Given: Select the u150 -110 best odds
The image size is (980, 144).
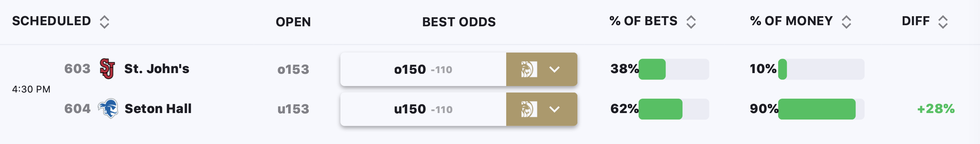Looking at the screenshot, I should point(423,109).
